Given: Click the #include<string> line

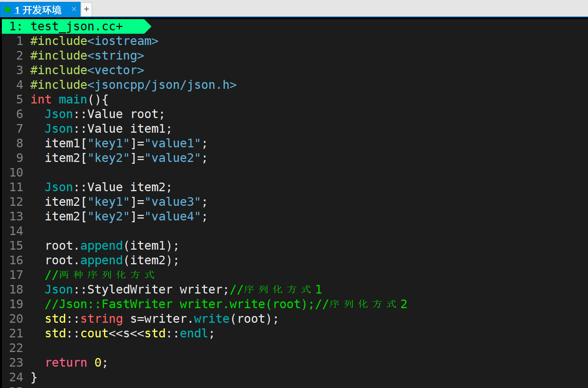Looking at the screenshot, I should click(x=87, y=55).
